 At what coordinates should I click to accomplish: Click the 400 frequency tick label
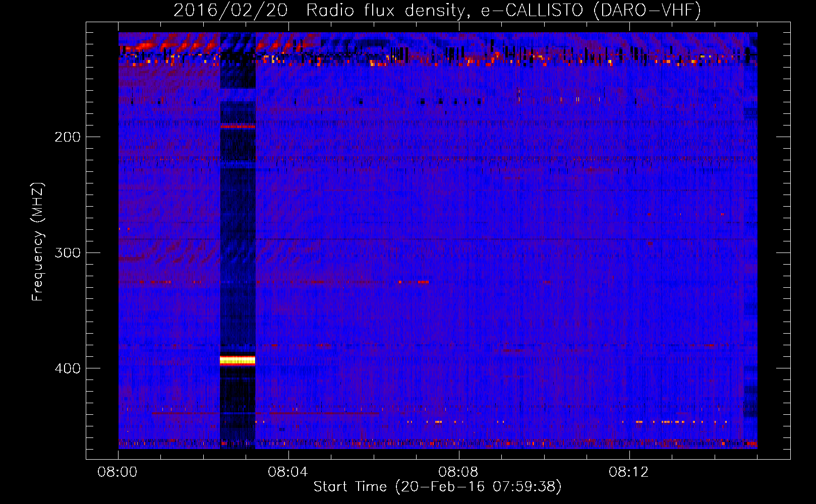coord(68,368)
